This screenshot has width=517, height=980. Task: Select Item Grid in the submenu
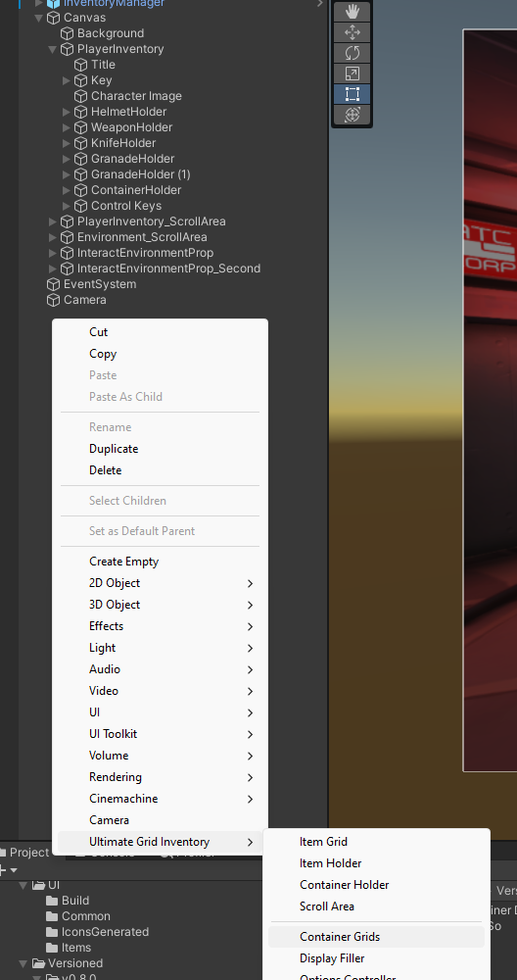377,842
